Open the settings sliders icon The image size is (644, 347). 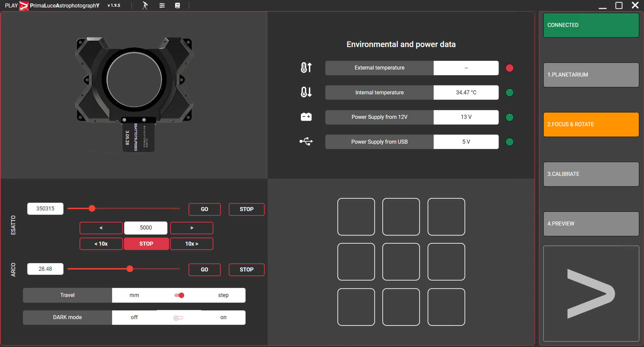click(162, 5)
